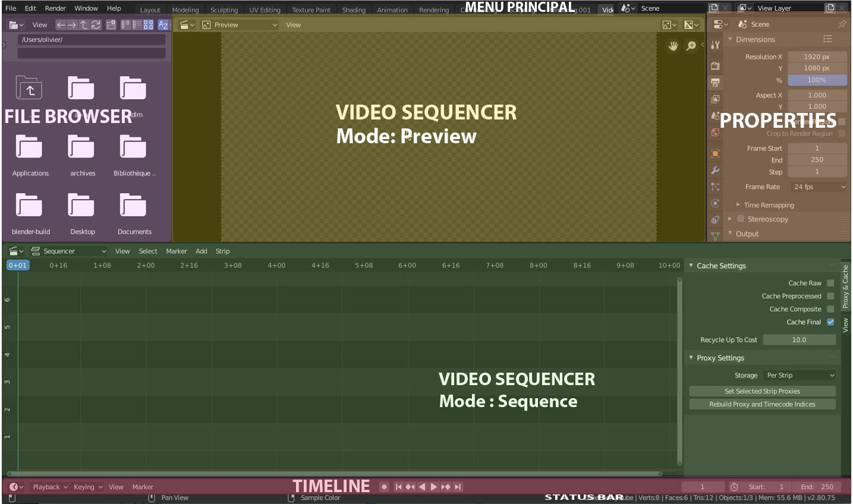Jump to start frame in timeline
Viewport: 853px width, 504px height.
click(x=399, y=487)
